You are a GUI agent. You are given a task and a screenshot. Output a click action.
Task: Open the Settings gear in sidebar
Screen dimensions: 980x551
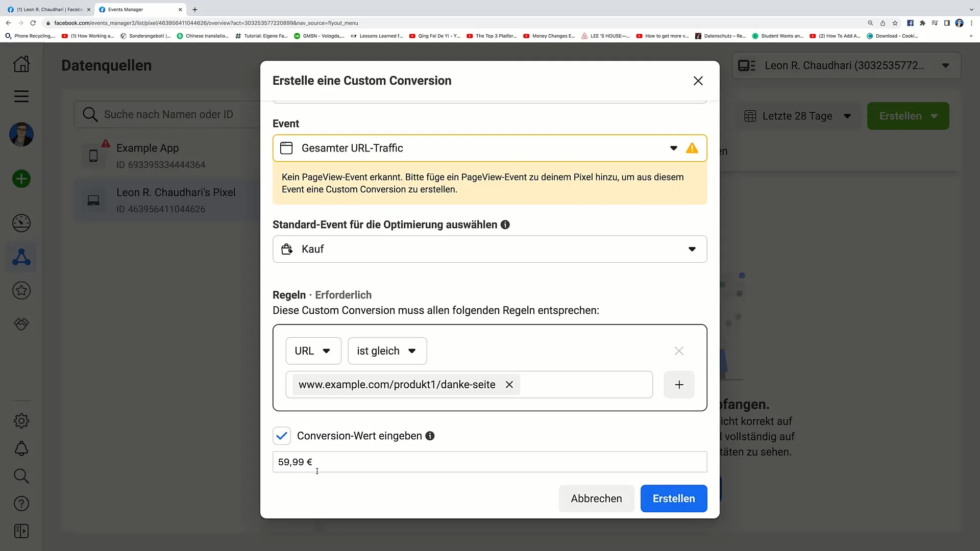[21, 421]
